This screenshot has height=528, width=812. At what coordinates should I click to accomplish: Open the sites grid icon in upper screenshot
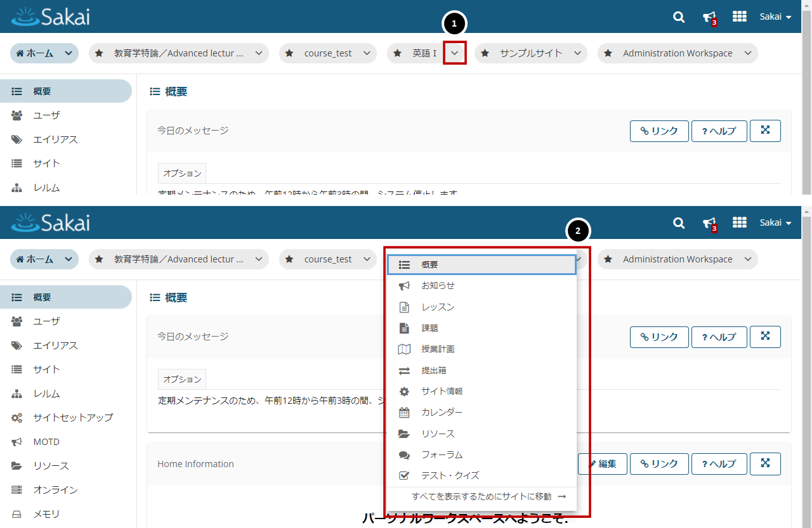[740, 16]
